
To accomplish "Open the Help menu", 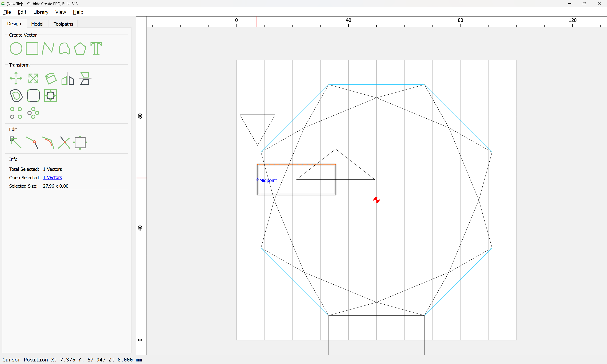I will pyautogui.click(x=78, y=12).
